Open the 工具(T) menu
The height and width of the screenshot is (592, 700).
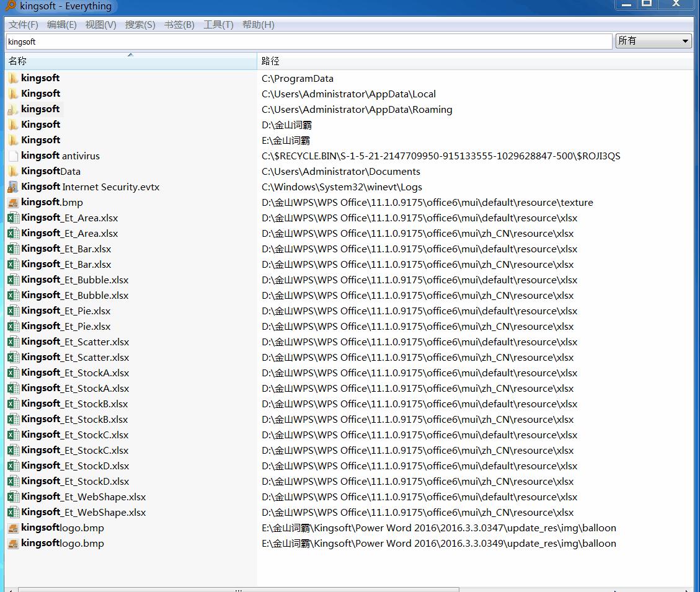pyautogui.click(x=218, y=25)
